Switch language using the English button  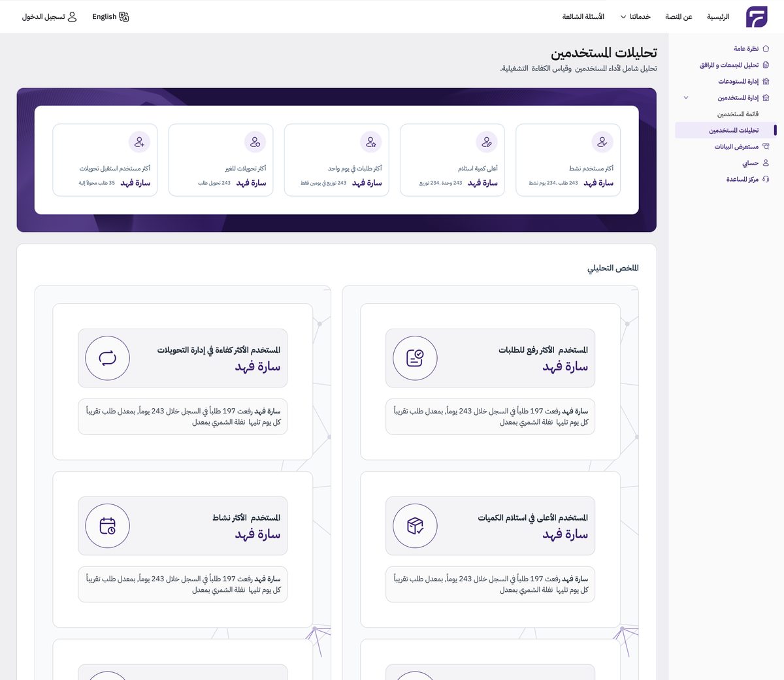[110, 17]
